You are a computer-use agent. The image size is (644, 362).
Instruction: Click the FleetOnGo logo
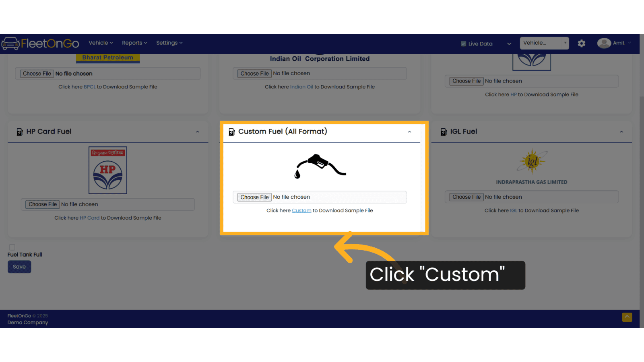pyautogui.click(x=40, y=43)
